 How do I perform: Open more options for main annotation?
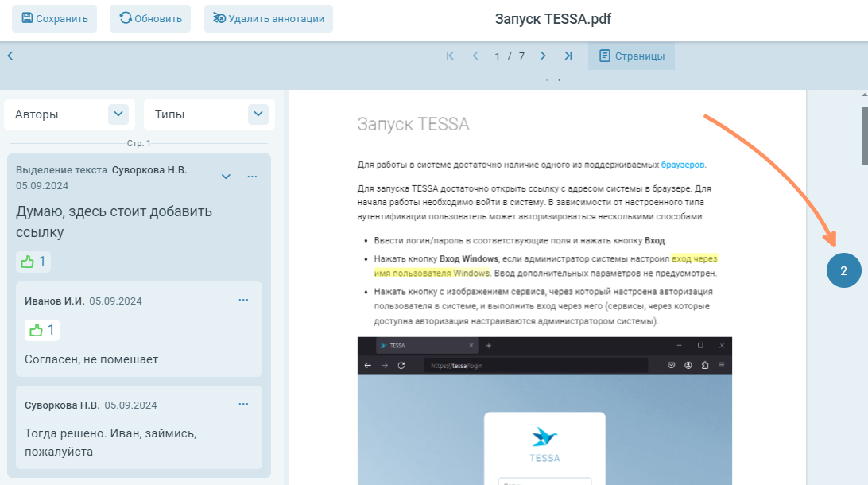(252, 177)
